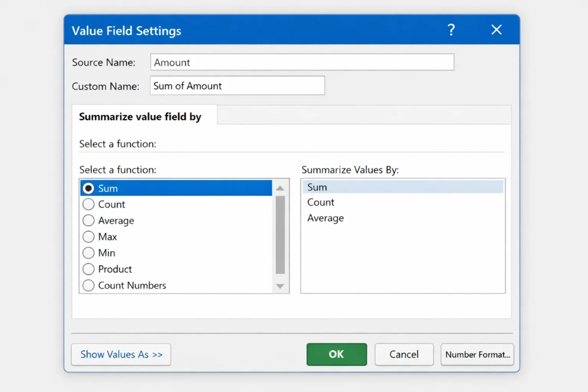Choose the Count Numbers radio button
588x392 pixels.
[89, 285]
